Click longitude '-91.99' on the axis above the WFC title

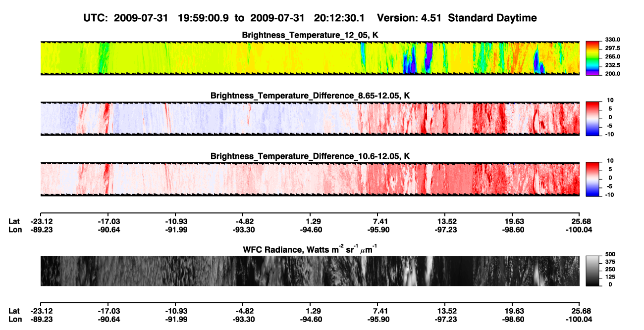176,230
